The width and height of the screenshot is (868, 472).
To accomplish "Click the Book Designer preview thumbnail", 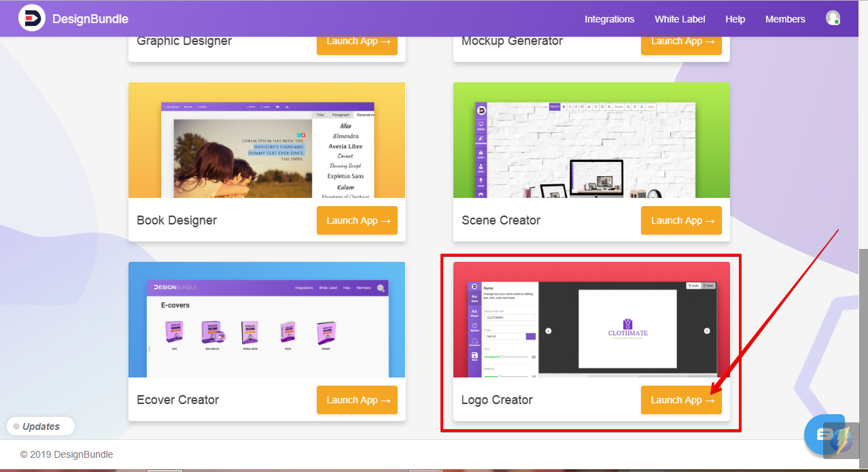I will 267,141.
